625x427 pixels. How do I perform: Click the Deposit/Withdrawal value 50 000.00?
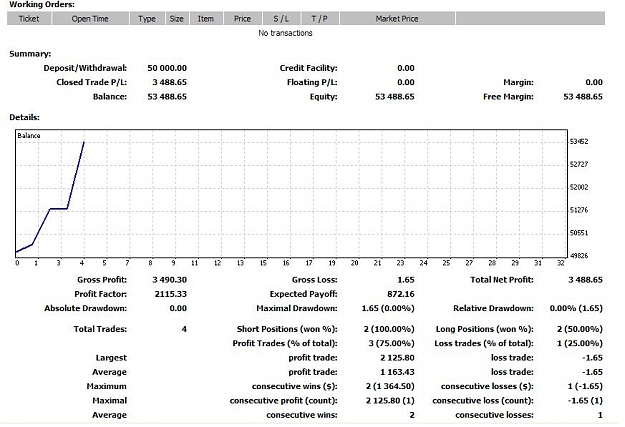(167, 68)
